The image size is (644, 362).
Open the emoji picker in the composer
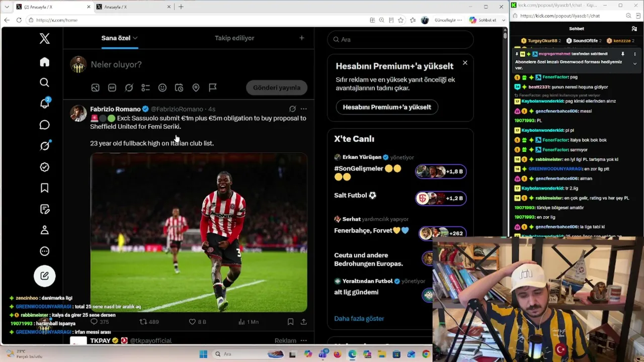click(163, 87)
